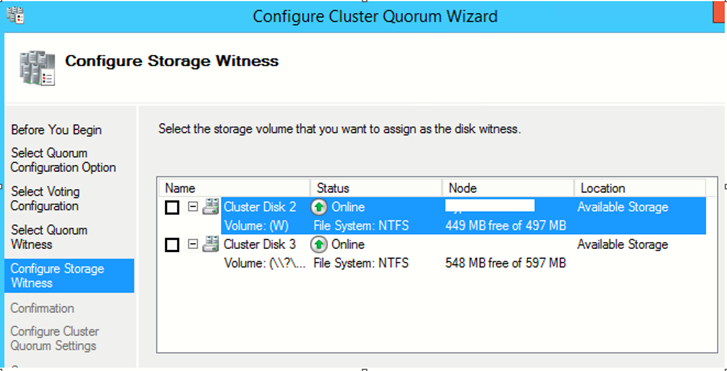
Task: Click the green Online arrow for Cluster Disk 3
Action: point(319,244)
